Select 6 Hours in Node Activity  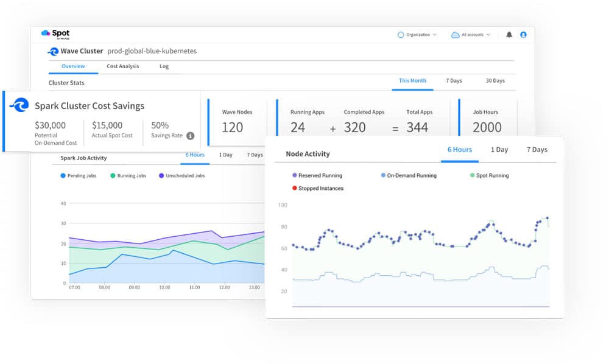coord(459,150)
